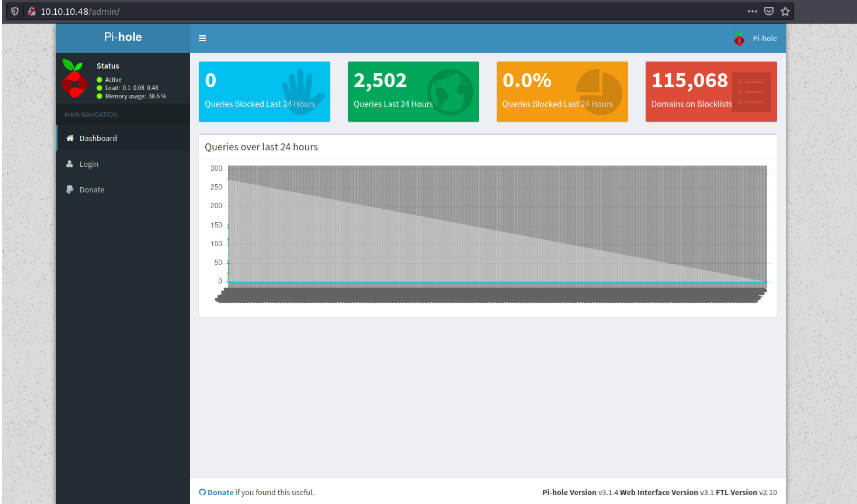This screenshot has width=857, height=504.
Task: Bookmark this page with the star icon
Action: [x=785, y=11]
